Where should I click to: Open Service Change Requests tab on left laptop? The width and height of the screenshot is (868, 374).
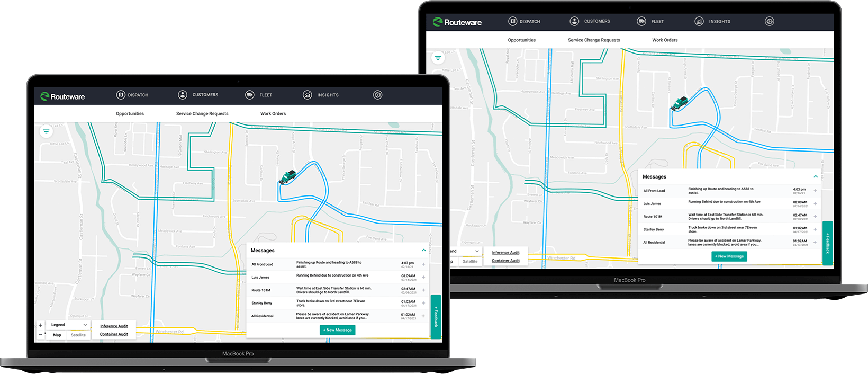coord(202,113)
